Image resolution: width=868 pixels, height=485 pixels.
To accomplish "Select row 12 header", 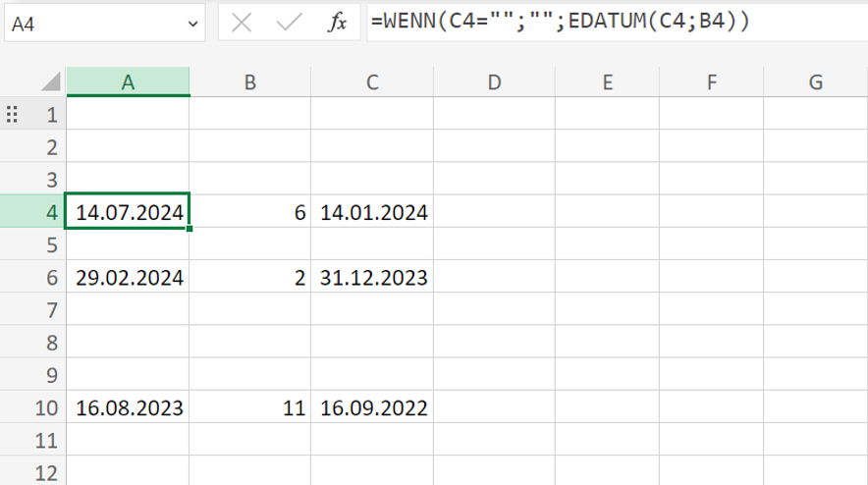I will [x=33, y=471].
